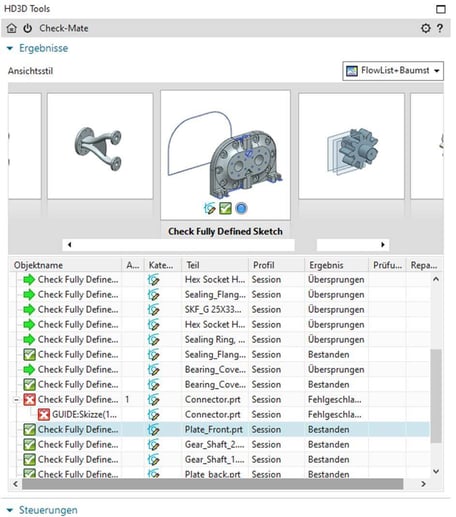Screen dimensions: 456x517
Task: Select the Gear_Shaft_1.... part cell
Action: click(214, 460)
